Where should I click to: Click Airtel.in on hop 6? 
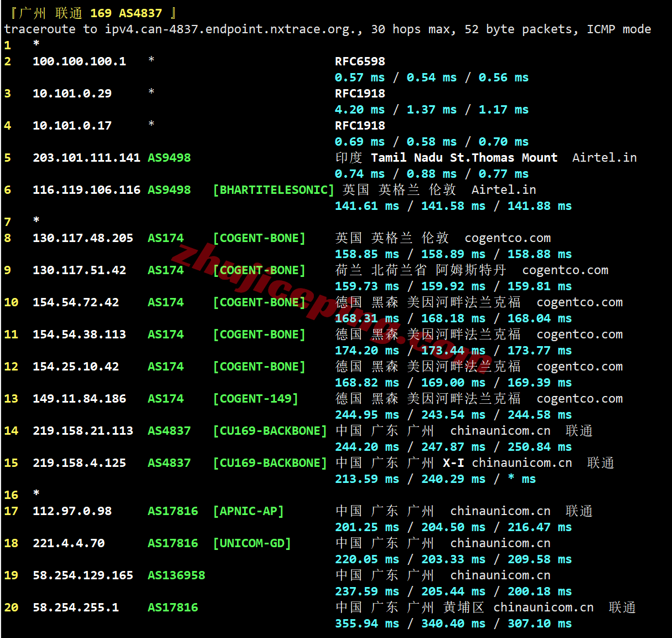[504, 190]
